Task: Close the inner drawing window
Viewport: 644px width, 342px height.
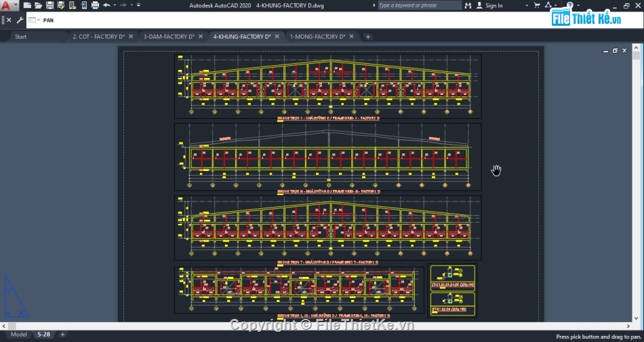Action: pyautogui.click(x=624, y=51)
